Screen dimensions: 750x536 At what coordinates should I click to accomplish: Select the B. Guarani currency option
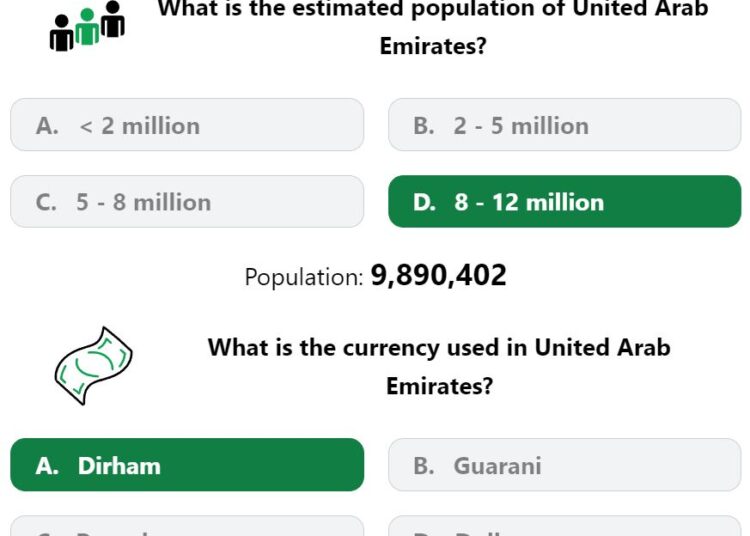(x=565, y=465)
